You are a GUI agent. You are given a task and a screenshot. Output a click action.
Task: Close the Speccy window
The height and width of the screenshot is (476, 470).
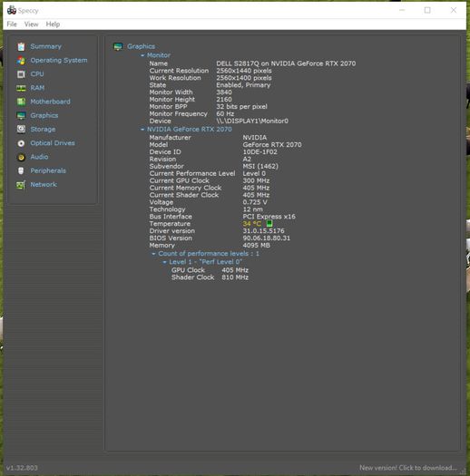[x=454, y=10]
